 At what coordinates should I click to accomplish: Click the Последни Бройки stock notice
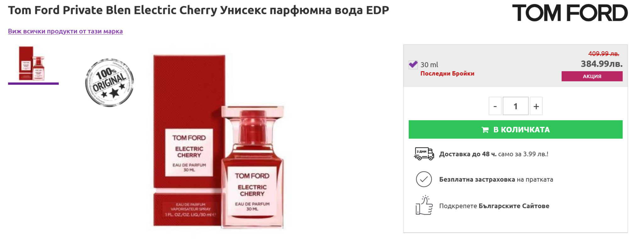[x=447, y=73]
